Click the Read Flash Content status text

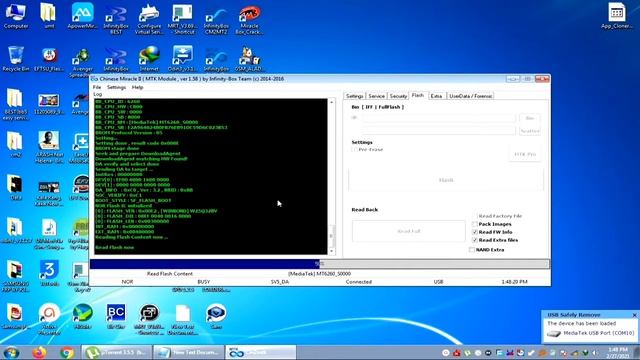coord(170,273)
